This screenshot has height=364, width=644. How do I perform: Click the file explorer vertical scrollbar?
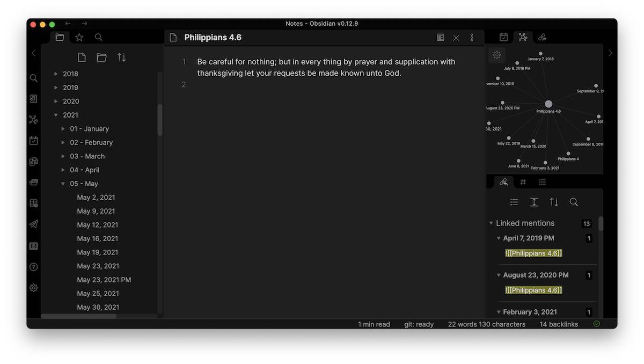pyautogui.click(x=159, y=120)
